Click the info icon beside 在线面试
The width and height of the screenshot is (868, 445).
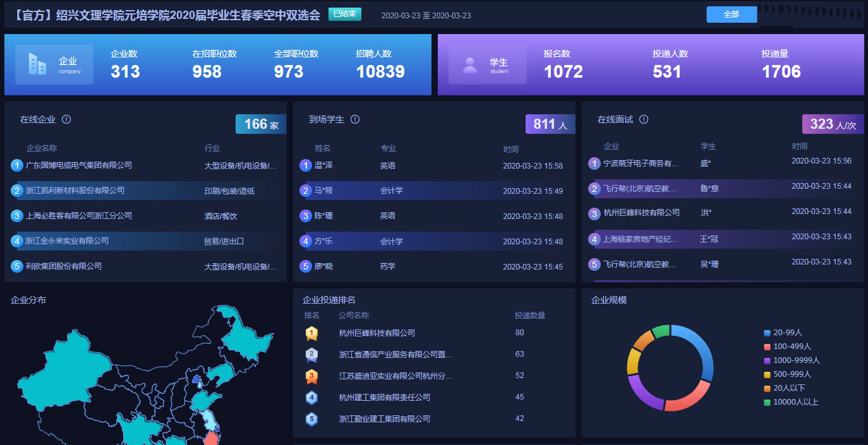644,119
